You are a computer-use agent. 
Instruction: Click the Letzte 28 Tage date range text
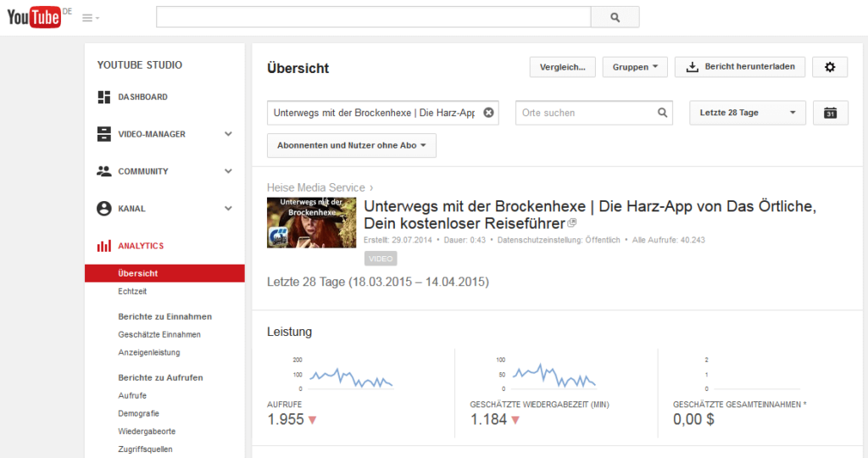point(378,282)
